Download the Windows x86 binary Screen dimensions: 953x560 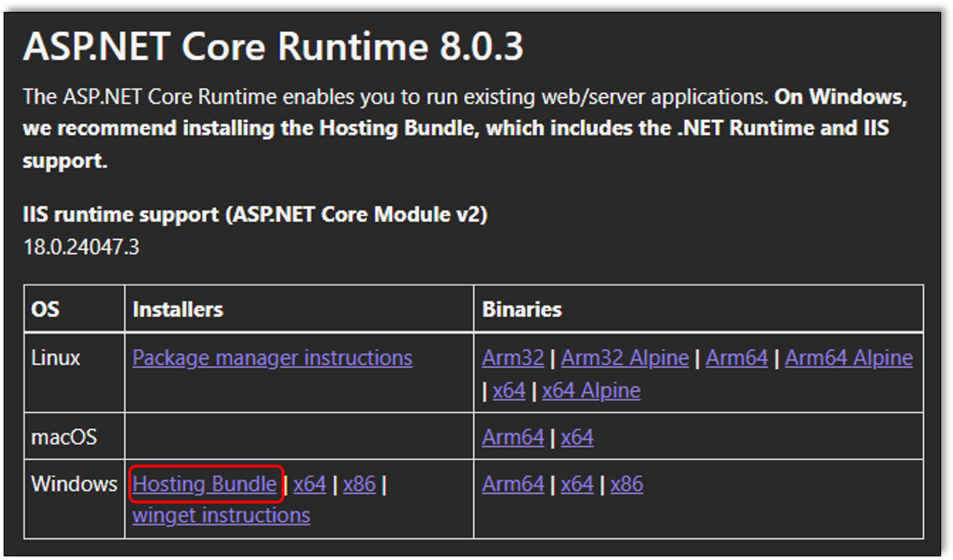pyautogui.click(x=627, y=484)
